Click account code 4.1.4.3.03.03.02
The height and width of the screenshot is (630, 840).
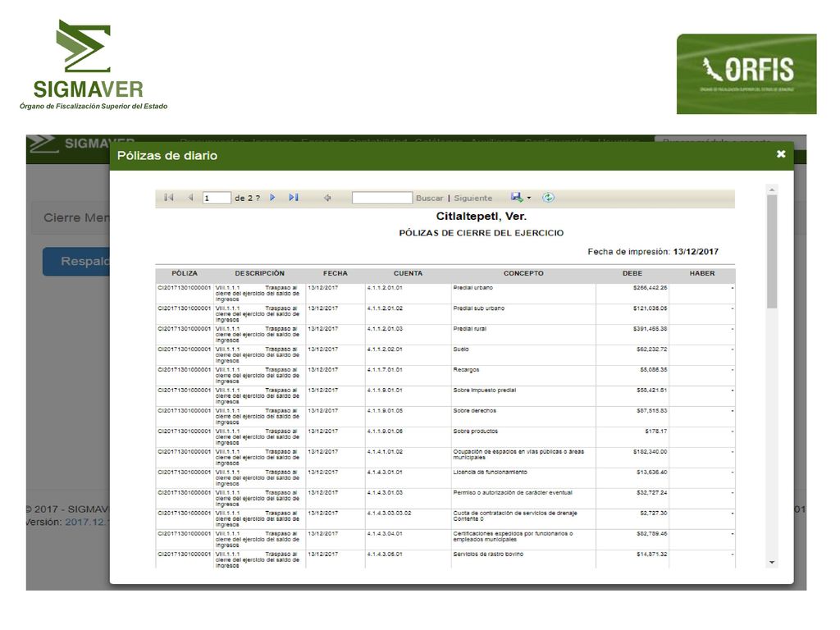point(389,513)
